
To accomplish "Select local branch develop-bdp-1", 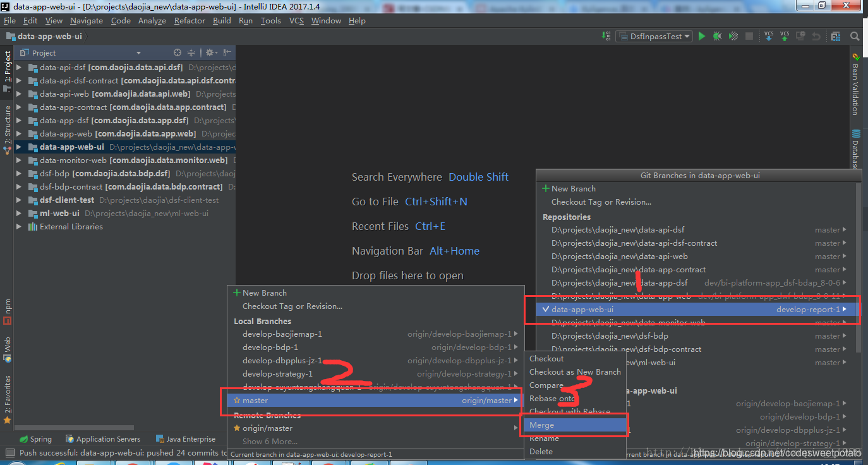I will [x=375, y=347].
